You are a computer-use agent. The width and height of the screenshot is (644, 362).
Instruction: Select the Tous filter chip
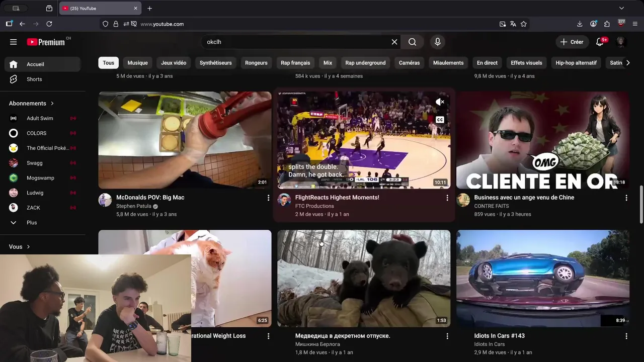coord(109,63)
